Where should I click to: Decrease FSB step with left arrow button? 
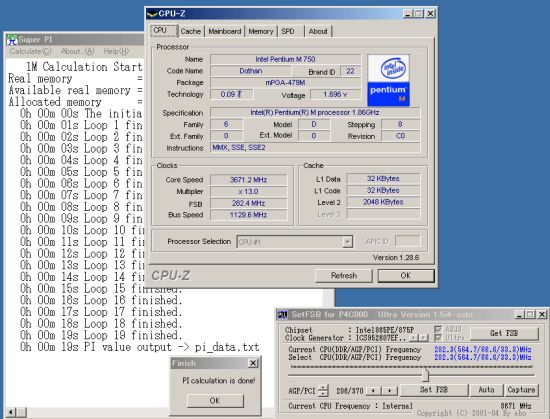tap(373, 390)
